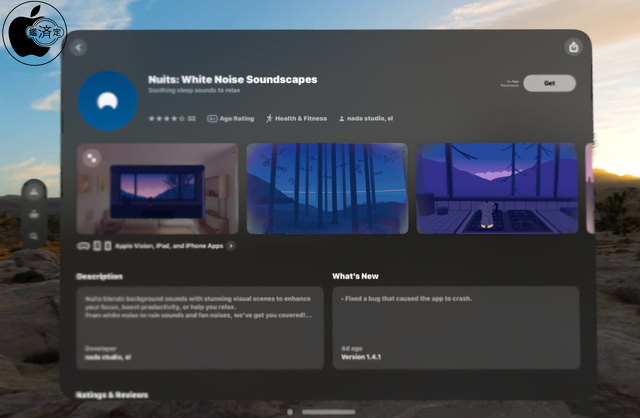Viewport: 640px width, 418px height.
Task: Open the share sheet icon
Action: click(x=573, y=47)
